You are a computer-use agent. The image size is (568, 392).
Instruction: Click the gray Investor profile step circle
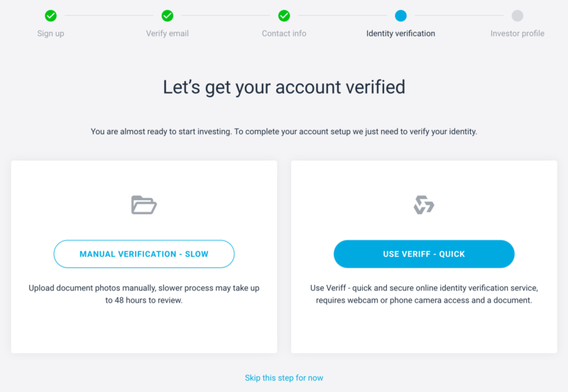[x=518, y=16]
